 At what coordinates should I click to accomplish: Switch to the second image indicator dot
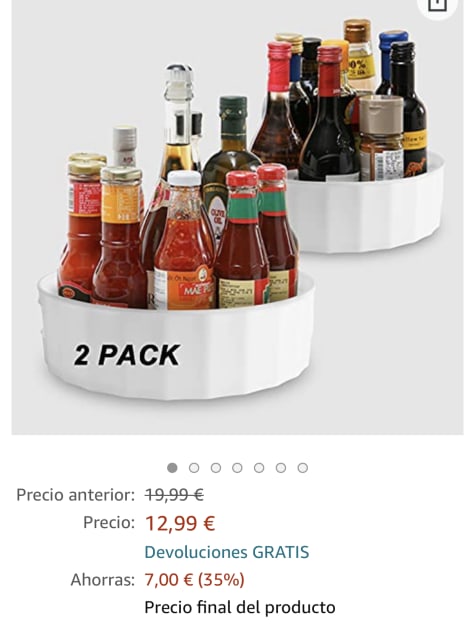194,467
